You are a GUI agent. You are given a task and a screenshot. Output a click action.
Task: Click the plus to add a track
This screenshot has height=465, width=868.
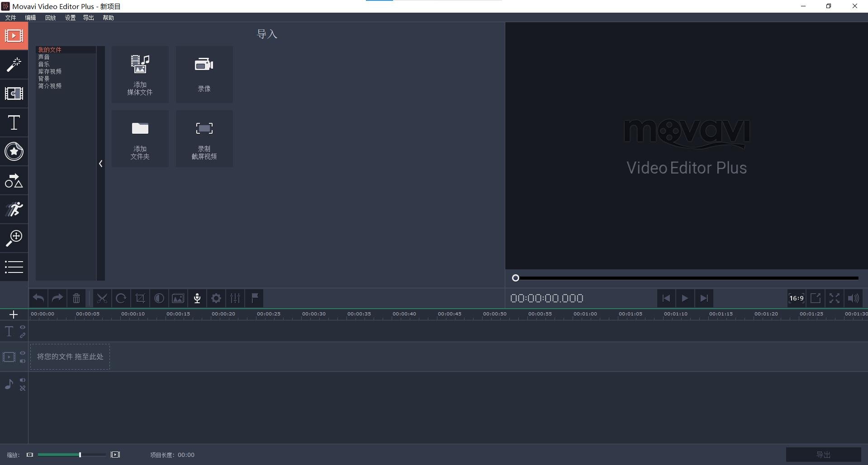click(14, 315)
